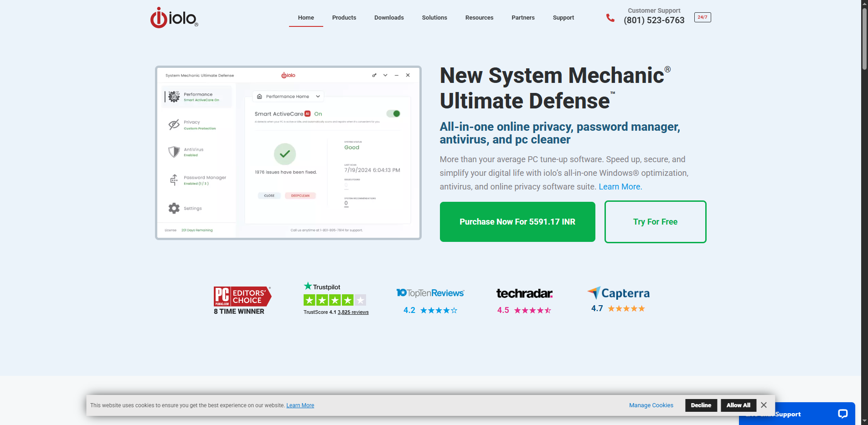Open the Support menu
The width and height of the screenshot is (868, 425).
[x=563, y=18]
